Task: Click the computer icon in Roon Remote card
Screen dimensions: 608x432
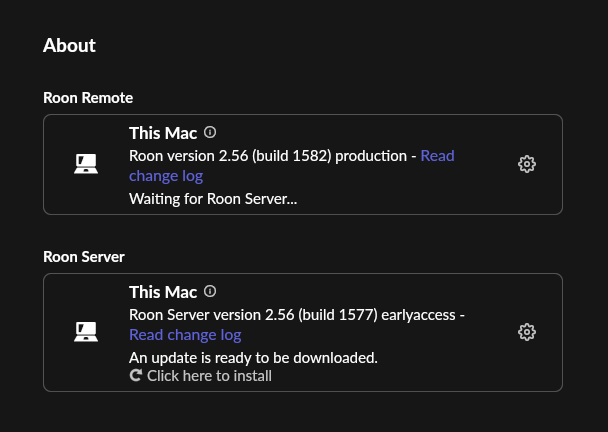Action: pyautogui.click(x=86, y=164)
